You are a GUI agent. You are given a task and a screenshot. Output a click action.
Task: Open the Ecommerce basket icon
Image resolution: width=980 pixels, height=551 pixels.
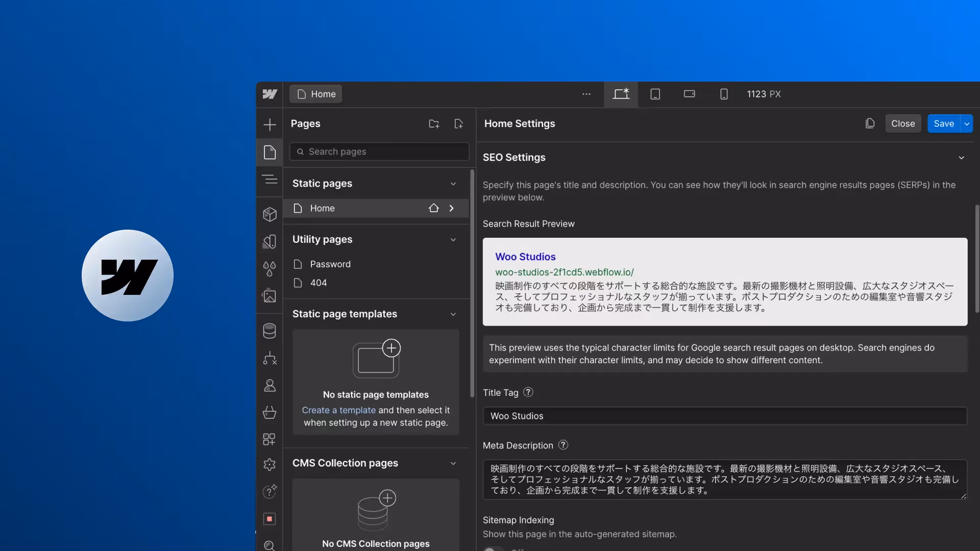(x=269, y=412)
